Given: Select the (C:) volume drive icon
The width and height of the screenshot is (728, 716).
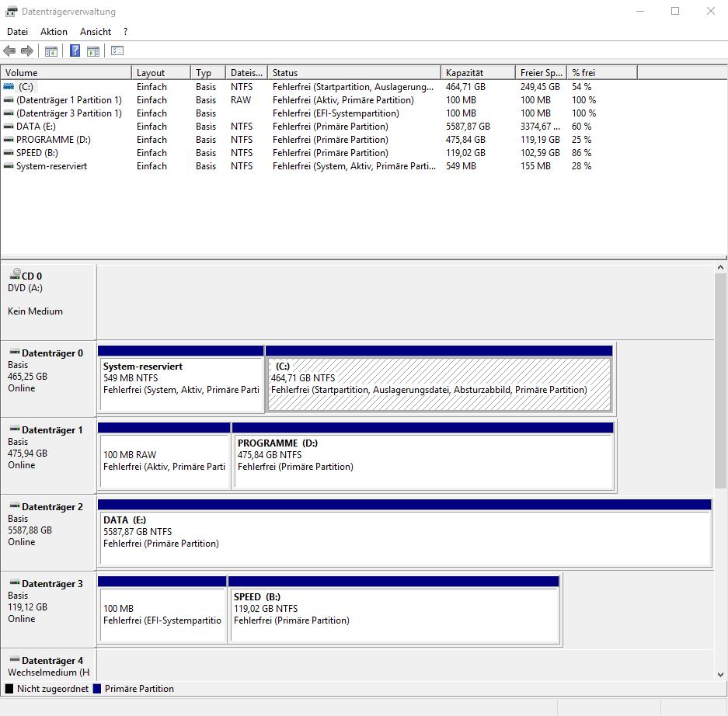Looking at the screenshot, I should pyautogui.click(x=9, y=86).
